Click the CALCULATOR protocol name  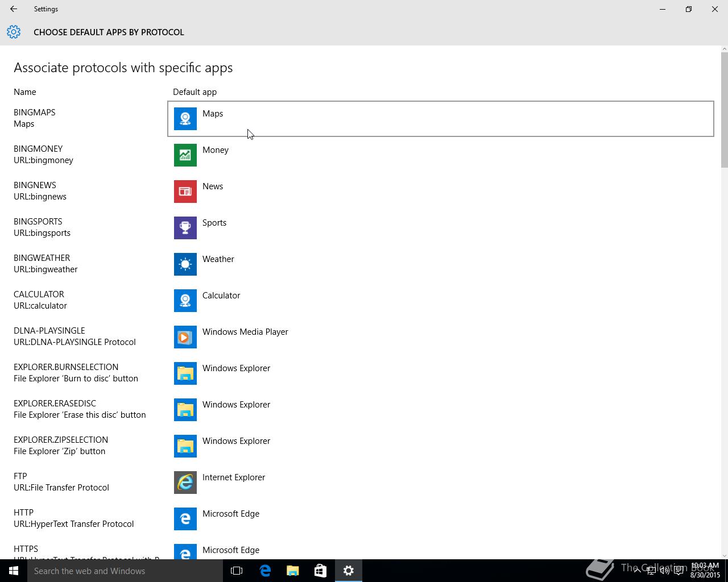[x=39, y=294]
